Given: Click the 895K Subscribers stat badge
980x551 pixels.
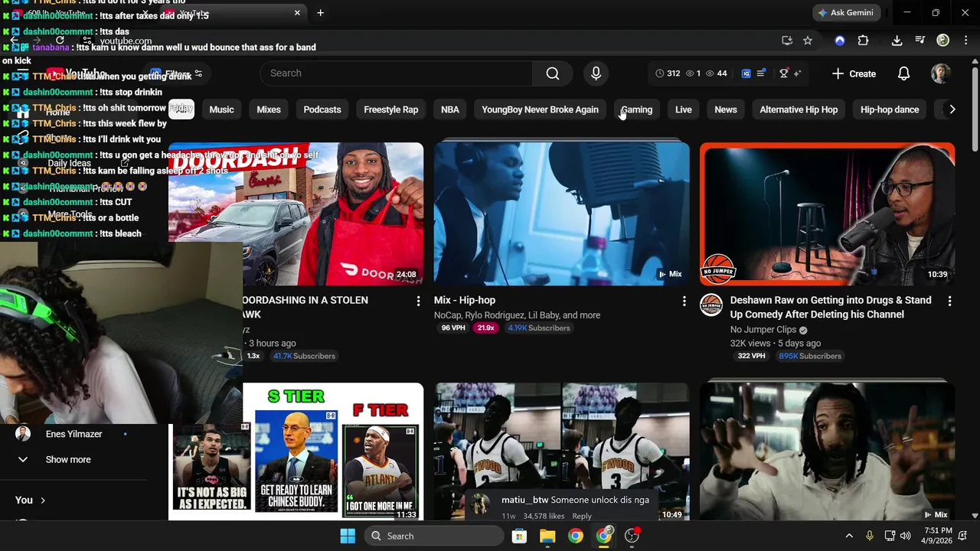Looking at the screenshot, I should [809, 356].
